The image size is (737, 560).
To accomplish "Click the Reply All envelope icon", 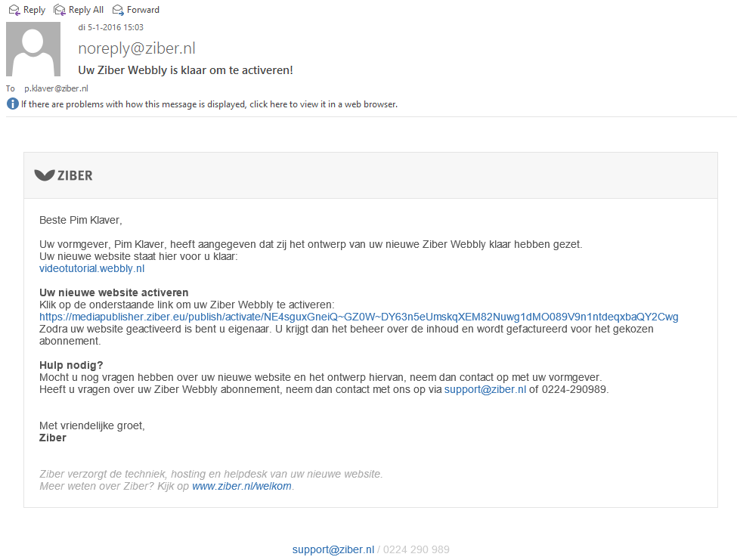I will click(59, 10).
